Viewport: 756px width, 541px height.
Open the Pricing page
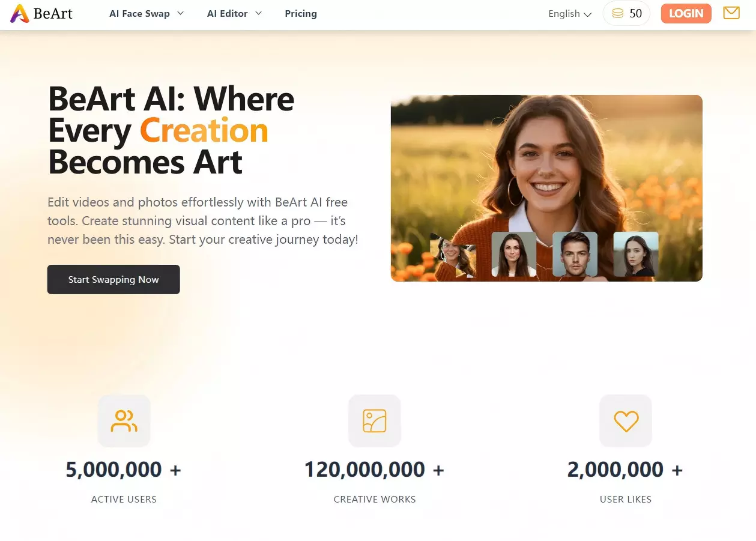tap(301, 13)
